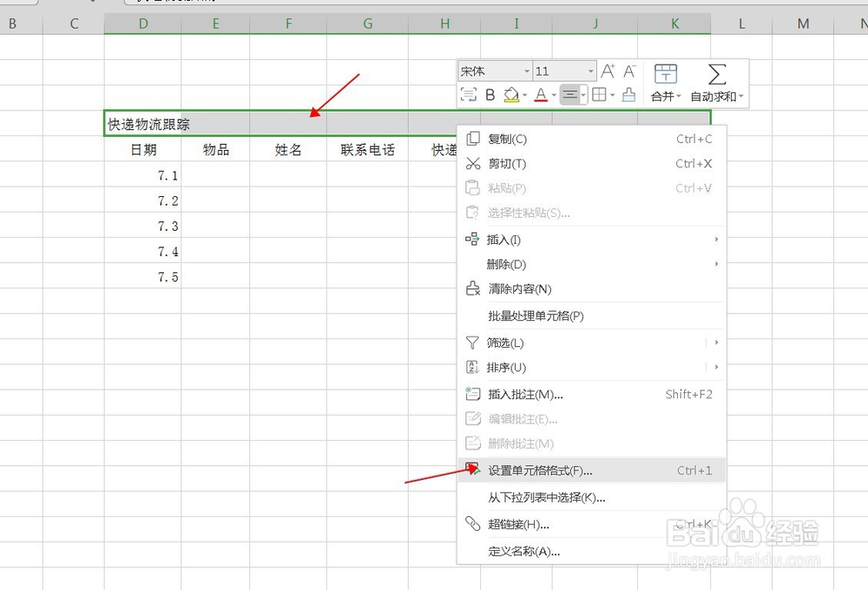The height and width of the screenshot is (590, 868).
Task: Open the font size dropdown showing 11
Action: (591, 69)
